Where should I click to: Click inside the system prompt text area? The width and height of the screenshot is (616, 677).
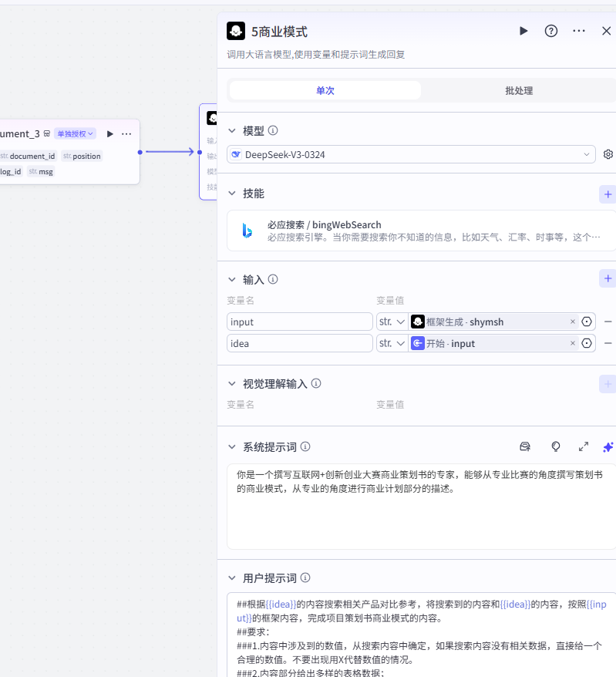421,507
